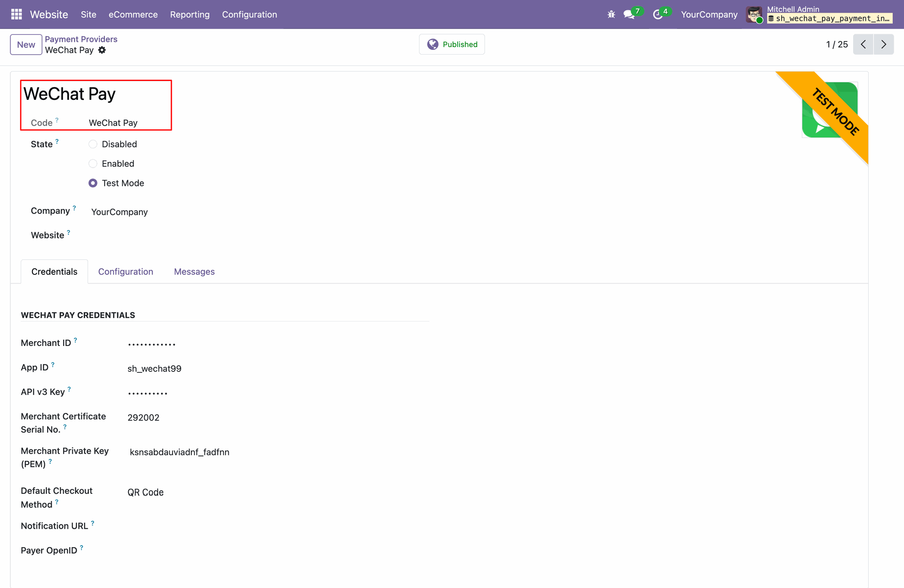The height and width of the screenshot is (588, 904).
Task: Show help tooltip for Merchant ID
Action: 75,340
